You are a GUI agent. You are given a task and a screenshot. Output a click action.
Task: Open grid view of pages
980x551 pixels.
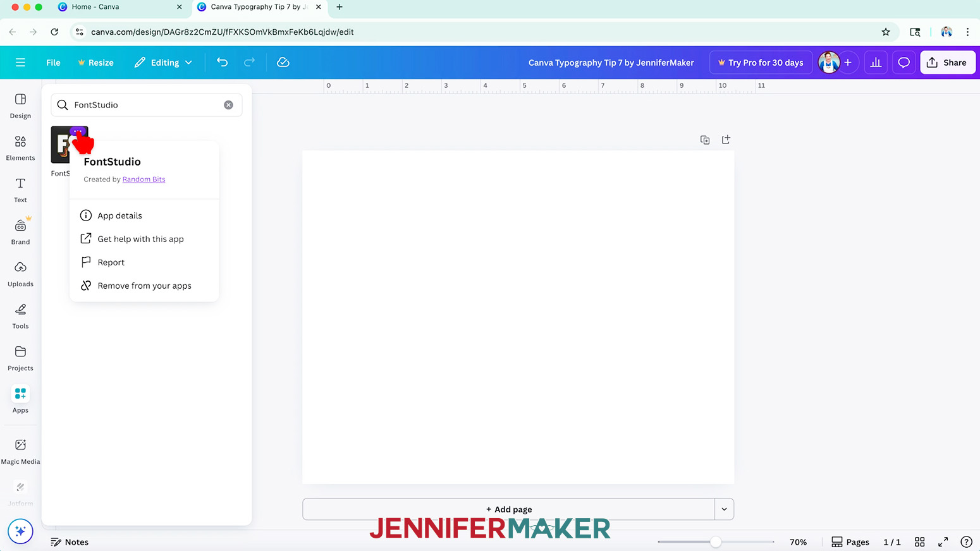click(920, 542)
